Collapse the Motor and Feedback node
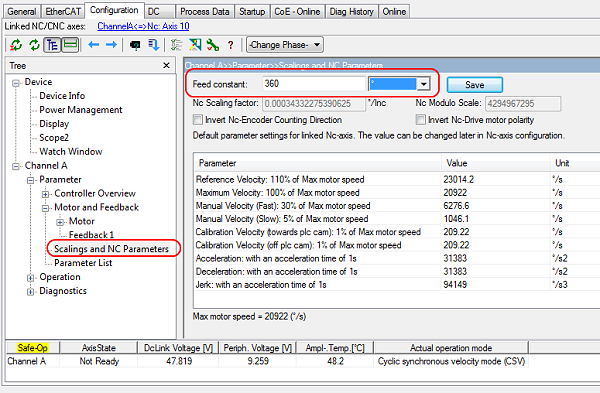 coord(45,208)
